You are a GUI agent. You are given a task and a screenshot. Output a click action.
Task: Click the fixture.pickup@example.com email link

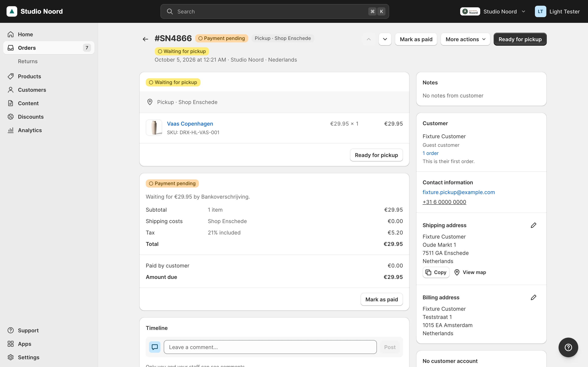click(459, 192)
